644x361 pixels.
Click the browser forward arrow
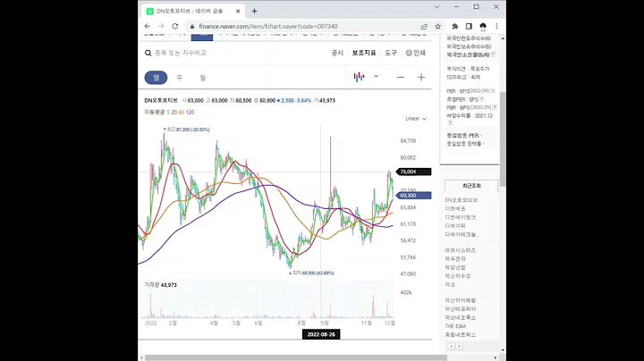pos(161,26)
